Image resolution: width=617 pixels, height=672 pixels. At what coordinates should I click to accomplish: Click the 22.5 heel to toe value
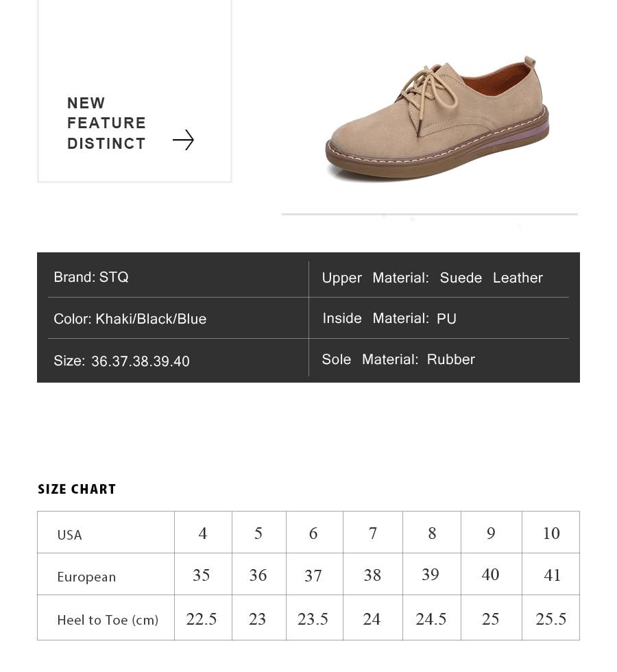tap(202, 619)
